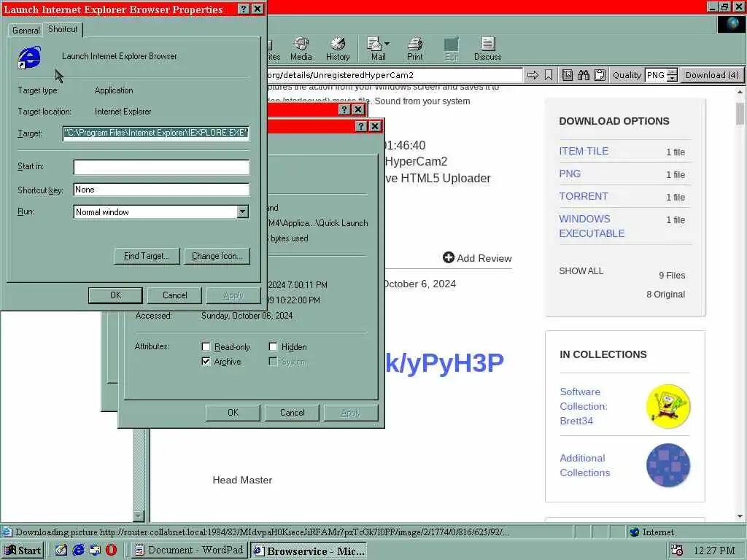The height and width of the screenshot is (560, 747).
Task: Launch Internet Explorer from Quick Launch
Action: tap(78, 550)
